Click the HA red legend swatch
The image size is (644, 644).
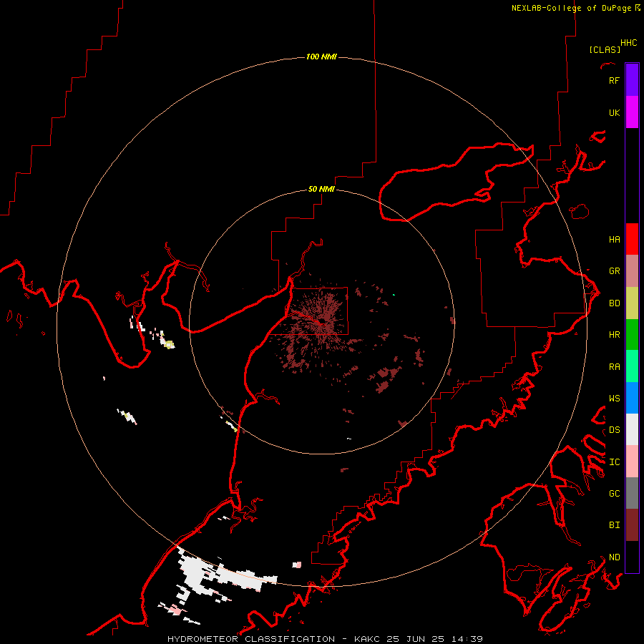632,239
